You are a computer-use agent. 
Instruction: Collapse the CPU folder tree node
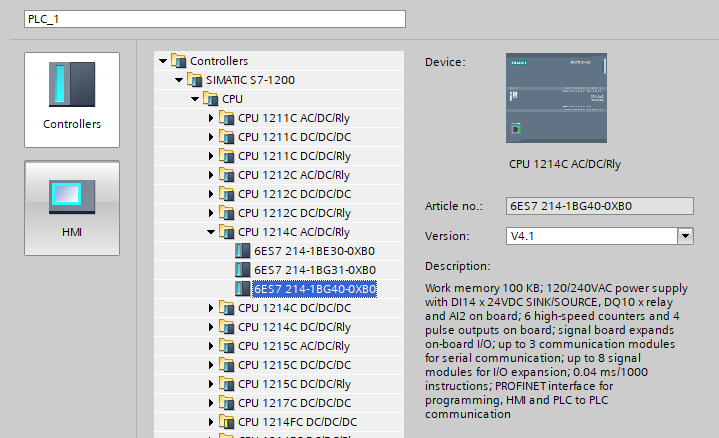tap(195, 99)
